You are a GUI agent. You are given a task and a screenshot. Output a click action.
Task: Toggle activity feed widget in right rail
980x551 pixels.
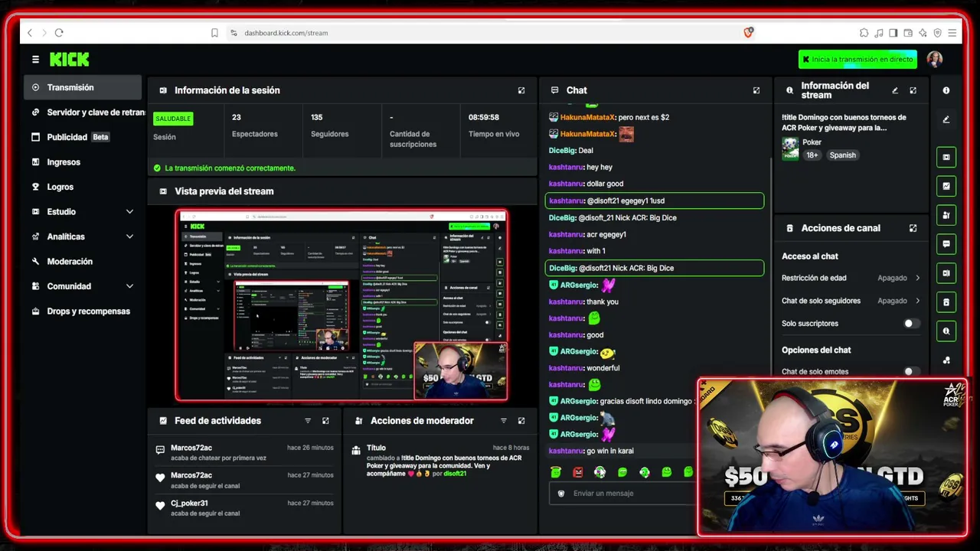click(x=946, y=186)
